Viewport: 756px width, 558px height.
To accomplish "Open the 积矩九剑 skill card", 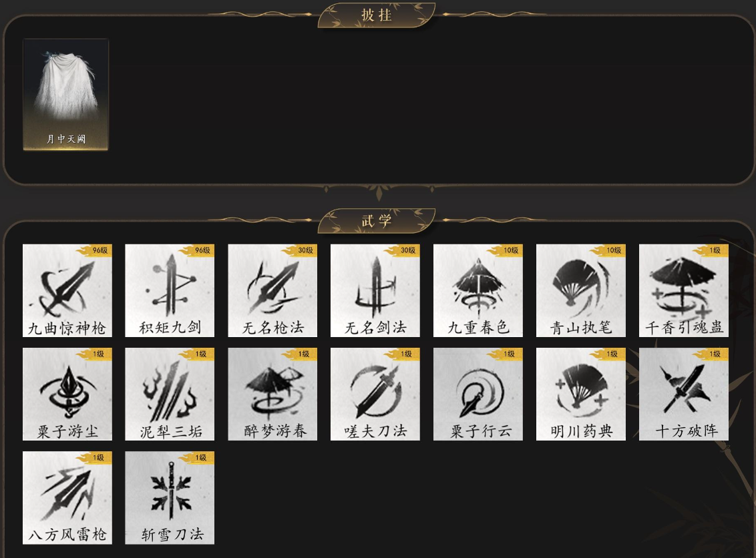I will (170, 290).
